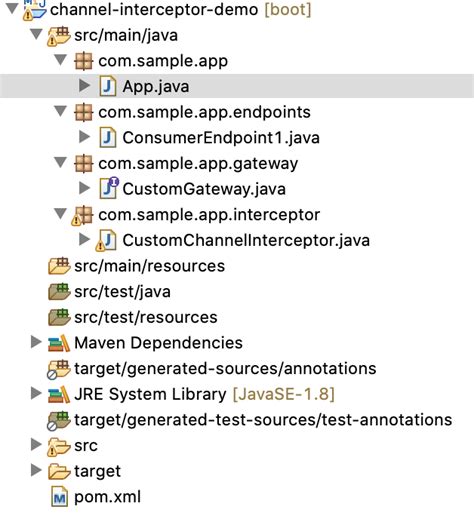The image size is (474, 531).
Task: Click the [boot] project decoration text
Action: coord(287,9)
